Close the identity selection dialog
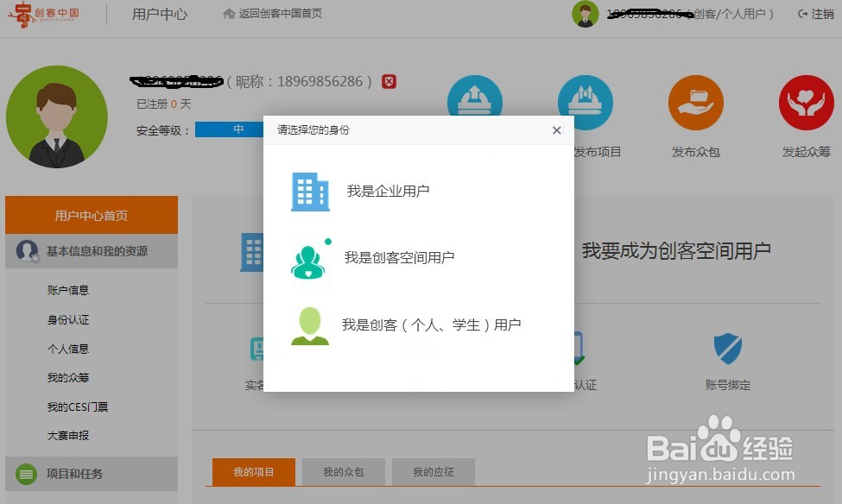This screenshot has height=504, width=842. 557,130
